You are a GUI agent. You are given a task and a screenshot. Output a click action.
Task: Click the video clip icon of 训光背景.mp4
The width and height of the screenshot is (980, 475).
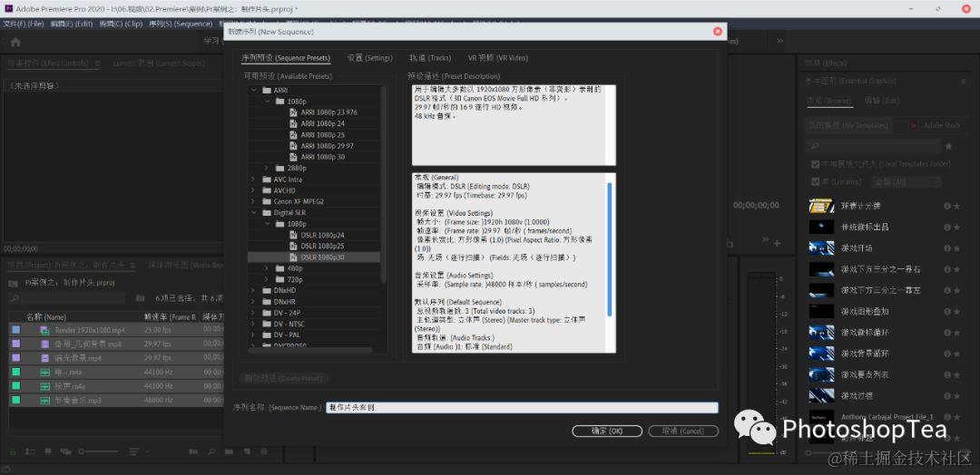pos(45,358)
